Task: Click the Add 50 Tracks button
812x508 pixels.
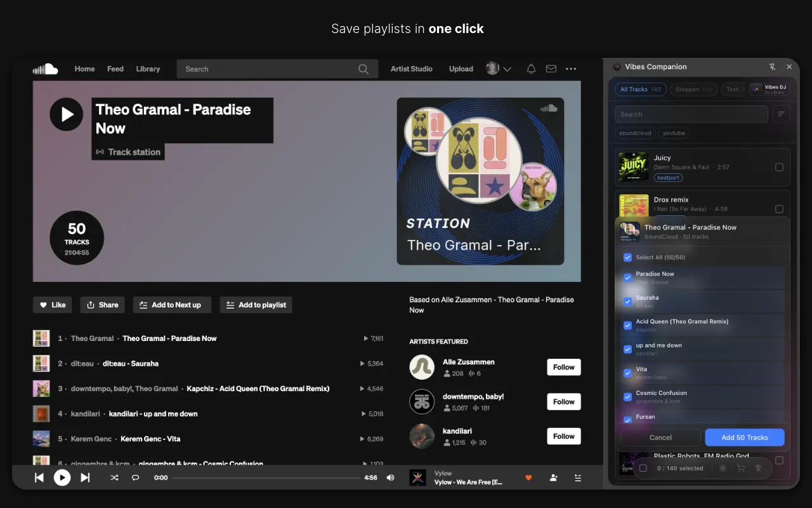Action: [x=745, y=438]
